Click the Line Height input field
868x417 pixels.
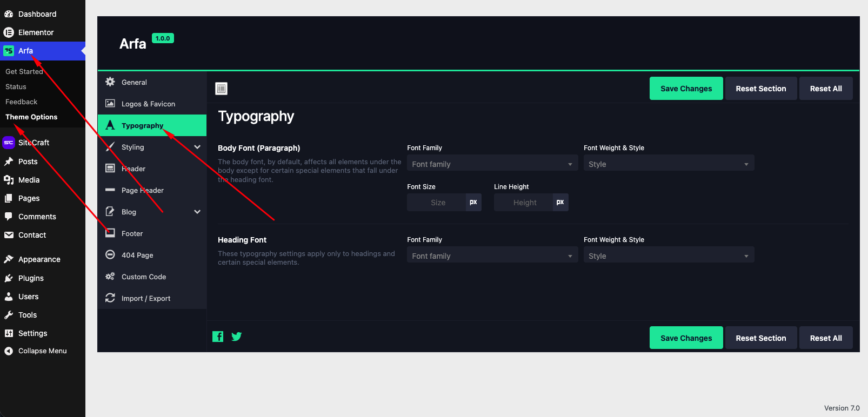pos(524,203)
